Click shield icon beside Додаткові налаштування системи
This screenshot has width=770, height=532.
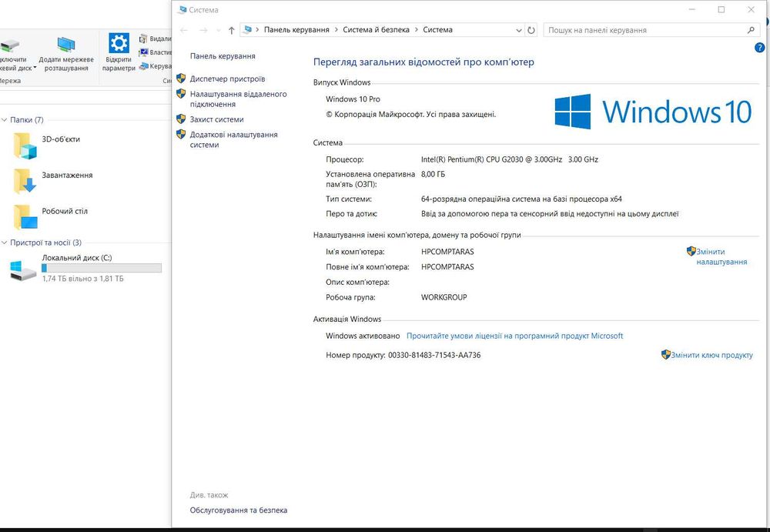(181, 134)
